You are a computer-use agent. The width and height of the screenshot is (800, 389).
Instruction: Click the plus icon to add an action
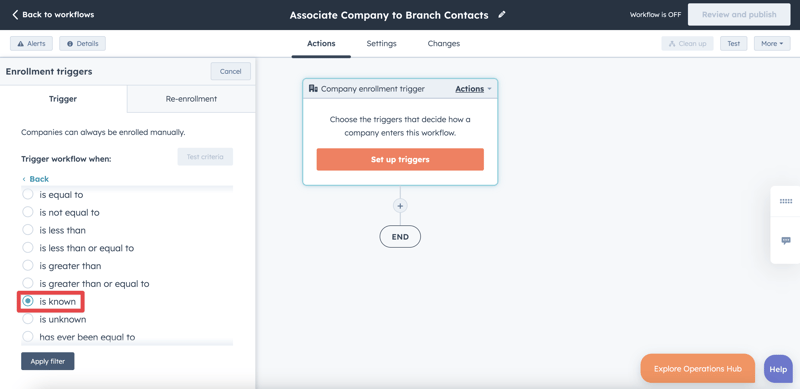(x=400, y=206)
